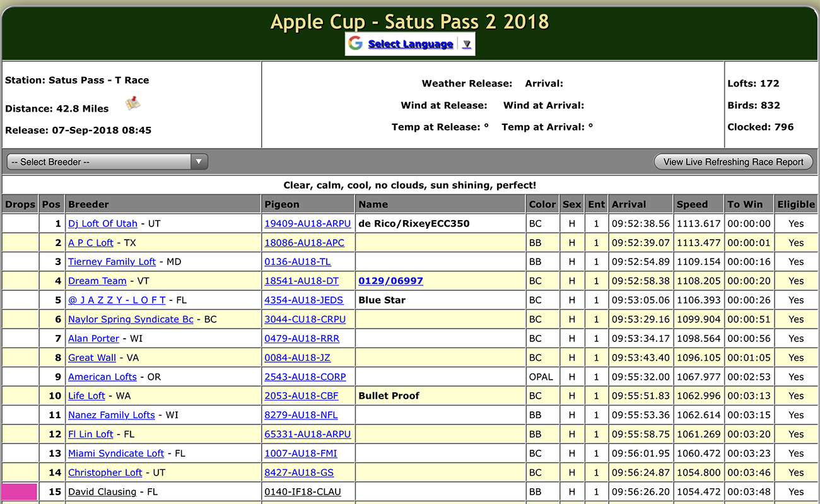The height and width of the screenshot is (504, 820).
Task: Click the Select Language link
Action: coord(410,44)
